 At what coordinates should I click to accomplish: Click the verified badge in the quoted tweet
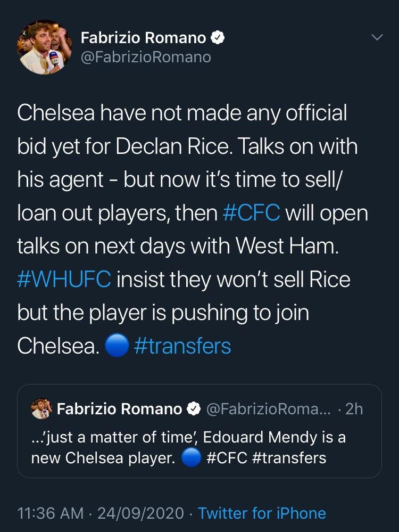pyautogui.click(x=194, y=409)
